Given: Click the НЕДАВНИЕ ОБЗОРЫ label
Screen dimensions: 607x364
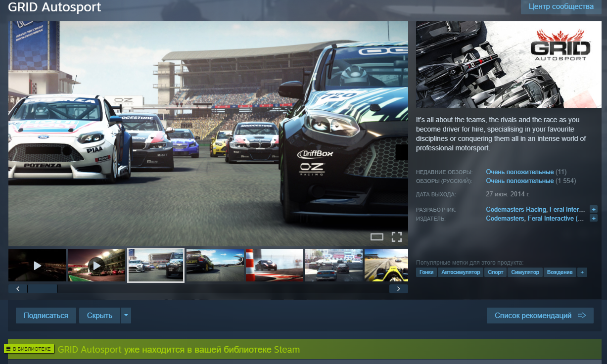Looking at the screenshot, I should tap(444, 172).
